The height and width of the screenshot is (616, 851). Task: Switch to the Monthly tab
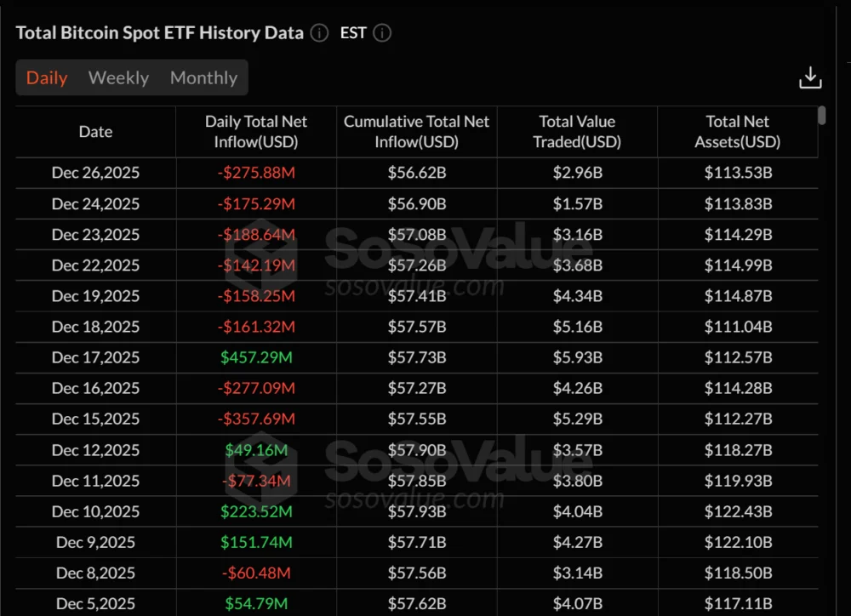(x=203, y=77)
